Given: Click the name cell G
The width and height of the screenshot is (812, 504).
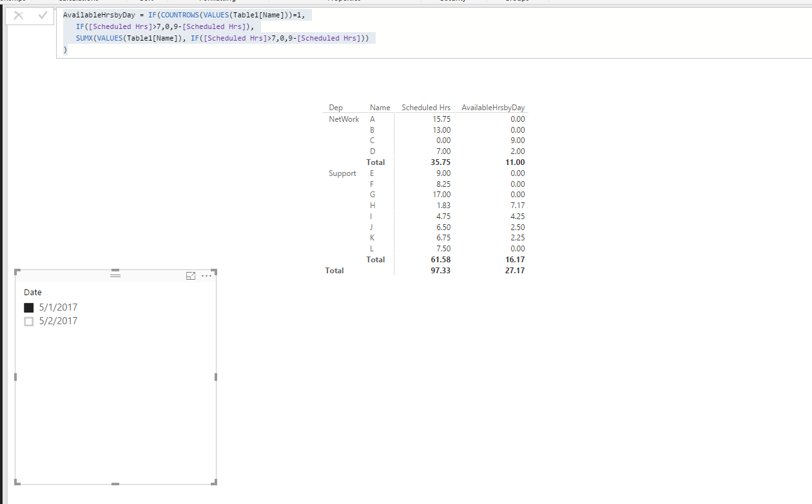Looking at the screenshot, I should (372, 195).
